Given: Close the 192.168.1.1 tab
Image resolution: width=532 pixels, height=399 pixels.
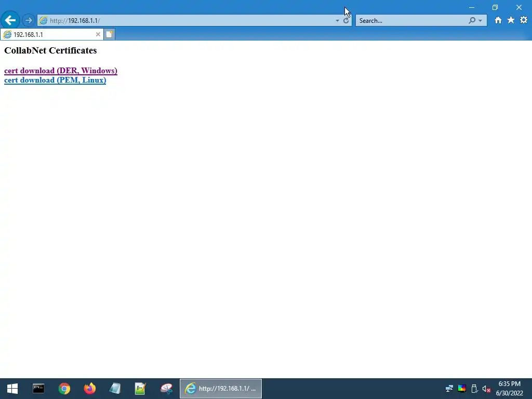Looking at the screenshot, I should pos(98,34).
